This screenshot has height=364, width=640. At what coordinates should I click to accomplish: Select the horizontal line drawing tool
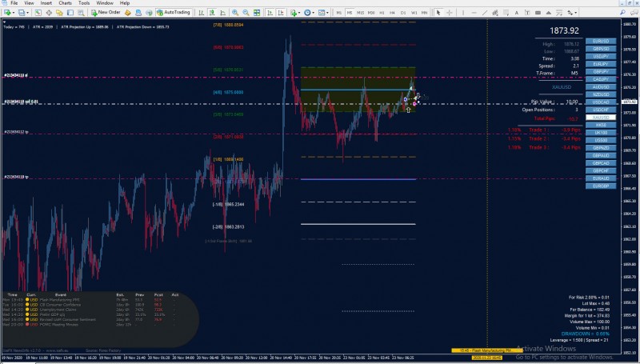click(474, 13)
